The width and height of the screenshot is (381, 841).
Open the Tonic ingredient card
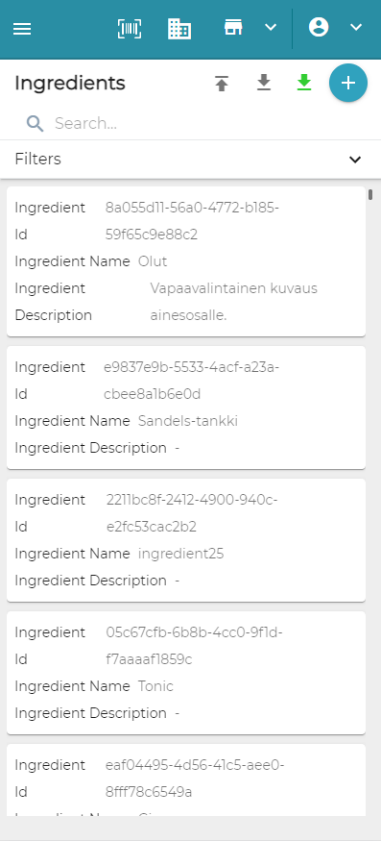(x=186, y=673)
